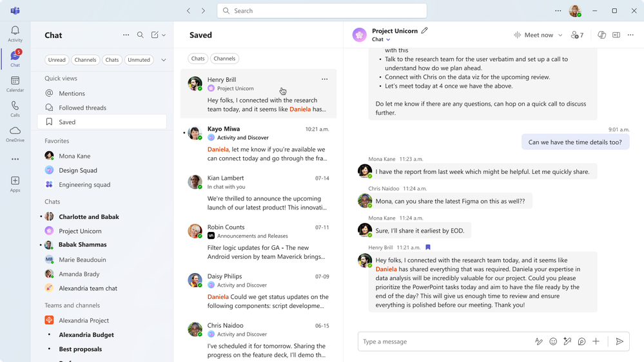Open the loop/chat bubble compose icon

[x=581, y=341]
